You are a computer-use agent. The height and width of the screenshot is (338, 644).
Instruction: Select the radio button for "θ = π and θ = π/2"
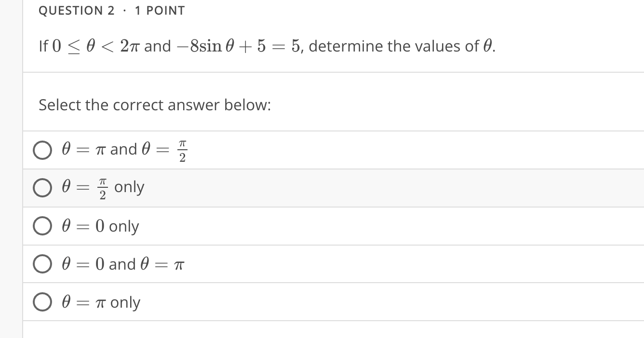tap(42, 150)
